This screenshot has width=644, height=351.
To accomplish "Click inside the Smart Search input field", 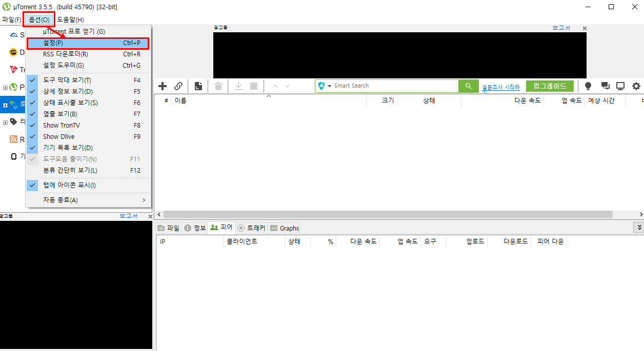I will pos(395,86).
